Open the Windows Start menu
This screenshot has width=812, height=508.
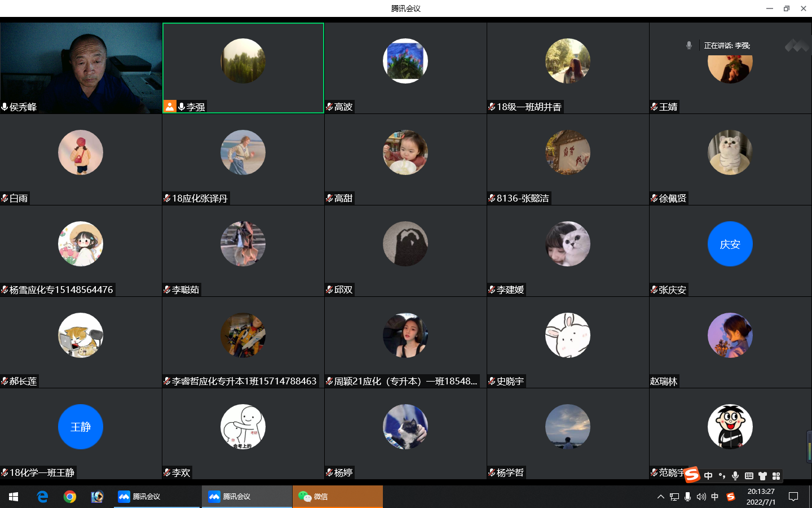click(x=14, y=497)
